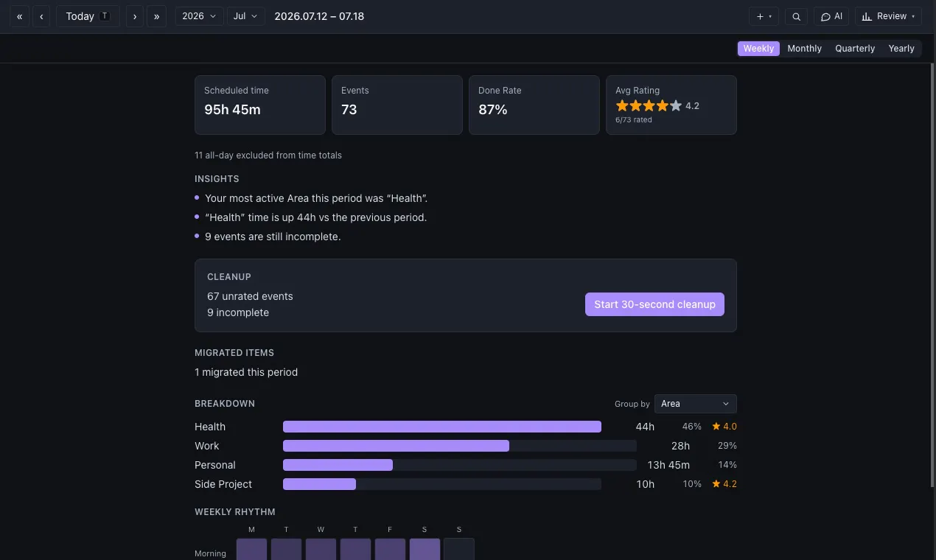Click 'Health time is up 44h' insight

tap(315, 217)
